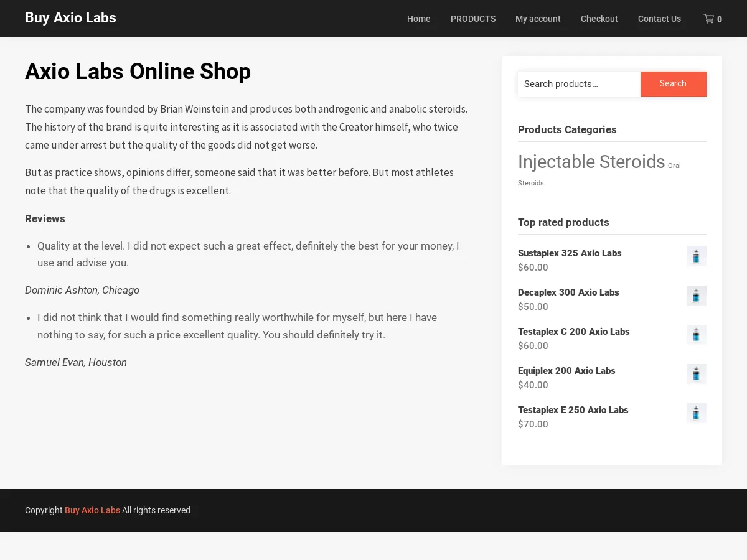Image resolution: width=747 pixels, height=560 pixels.
Task: Go to the Home menu item
Action: point(418,19)
